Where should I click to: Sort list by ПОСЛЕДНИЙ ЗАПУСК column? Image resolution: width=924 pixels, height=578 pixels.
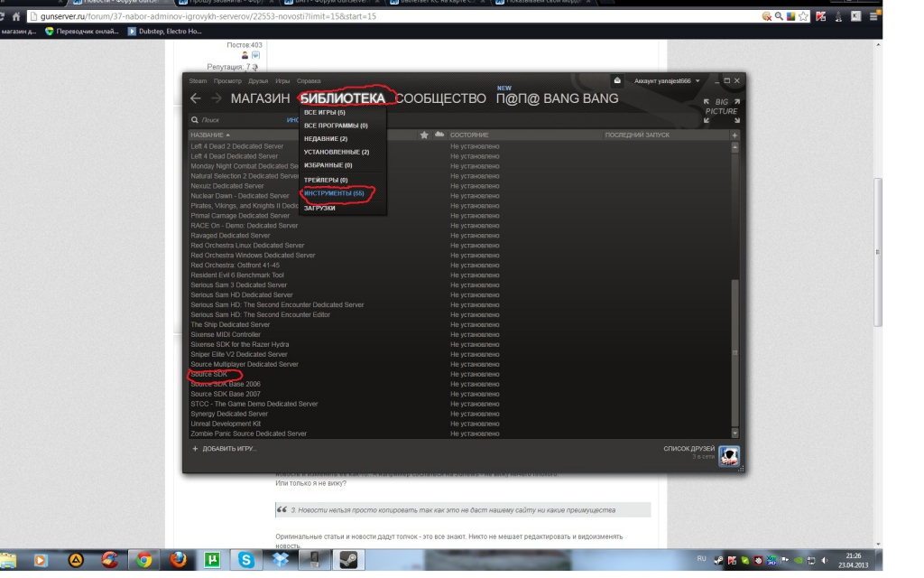pyautogui.click(x=637, y=135)
